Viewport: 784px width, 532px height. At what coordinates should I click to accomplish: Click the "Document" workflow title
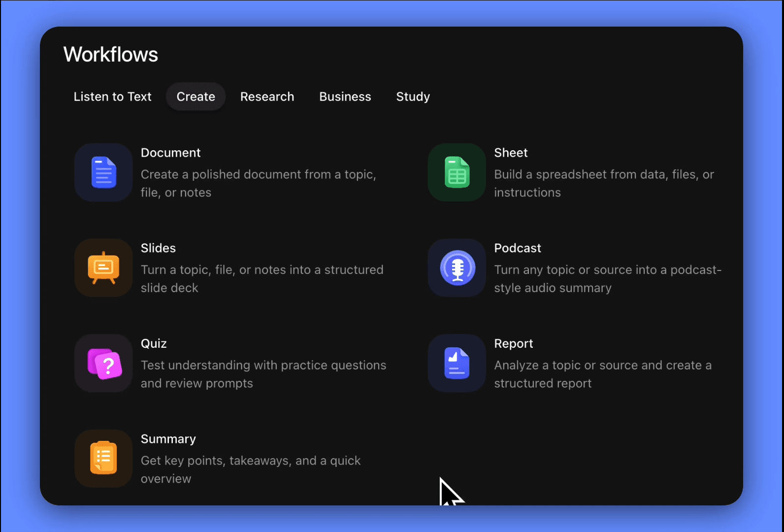coord(171,153)
